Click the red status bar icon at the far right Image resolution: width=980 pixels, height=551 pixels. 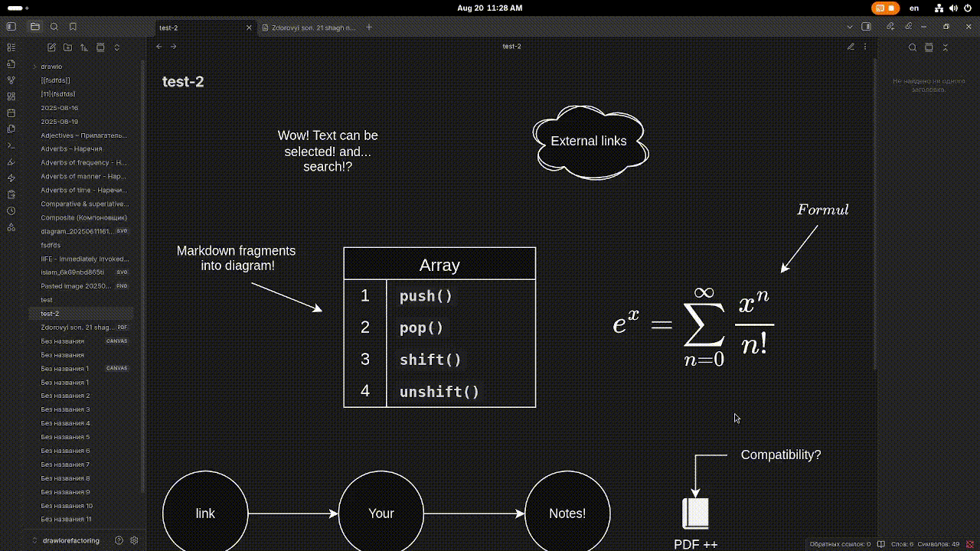[x=969, y=544]
